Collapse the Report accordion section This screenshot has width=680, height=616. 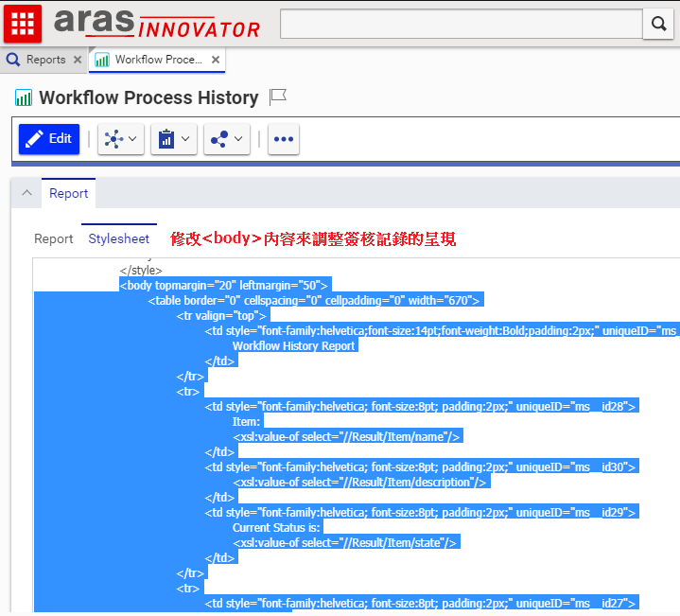click(x=26, y=193)
